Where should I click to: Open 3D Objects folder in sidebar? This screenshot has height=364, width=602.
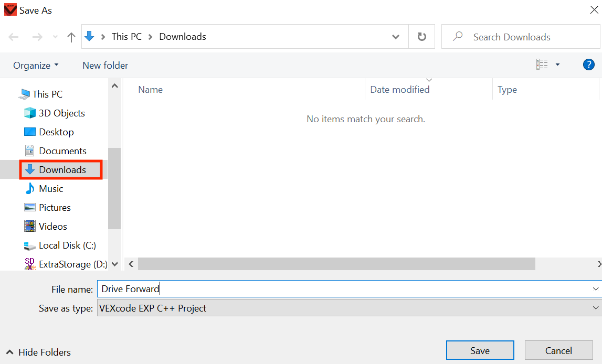coord(62,113)
